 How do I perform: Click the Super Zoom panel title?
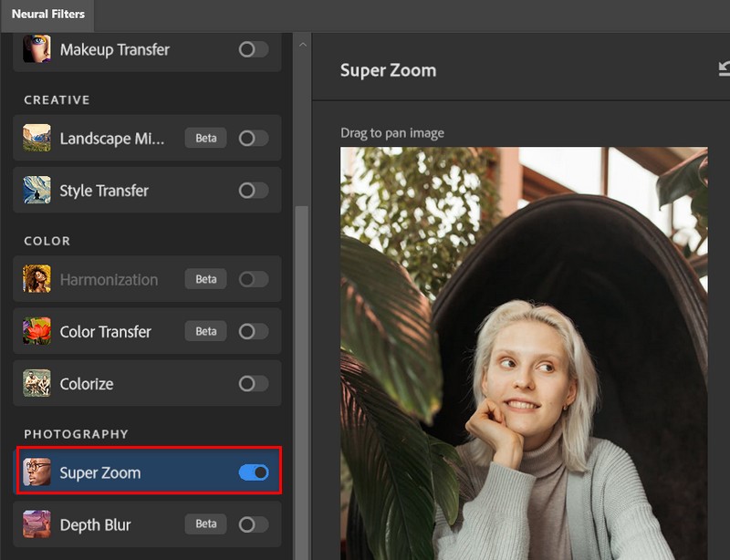pos(389,70)
